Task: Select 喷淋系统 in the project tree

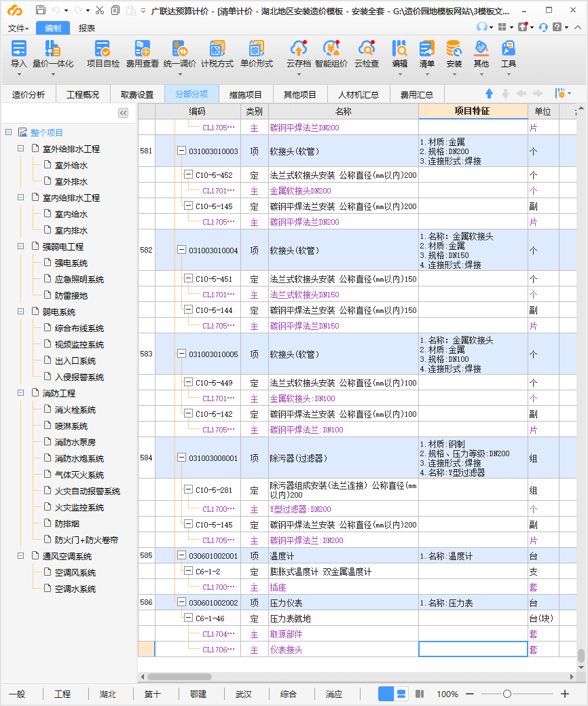Action: [x=71, y=426]
